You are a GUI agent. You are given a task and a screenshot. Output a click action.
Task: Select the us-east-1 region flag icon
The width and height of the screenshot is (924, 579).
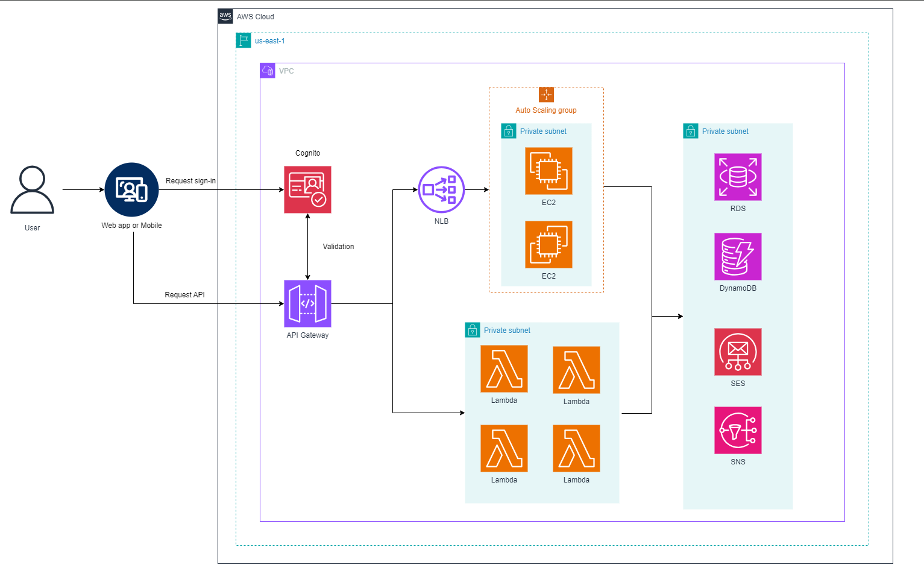[x=244, y=40]
